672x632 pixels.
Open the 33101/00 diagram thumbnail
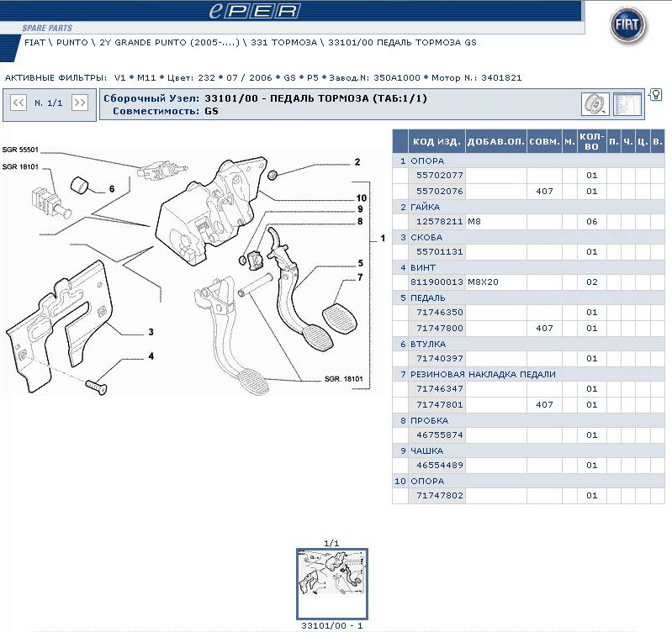(331, 583)
